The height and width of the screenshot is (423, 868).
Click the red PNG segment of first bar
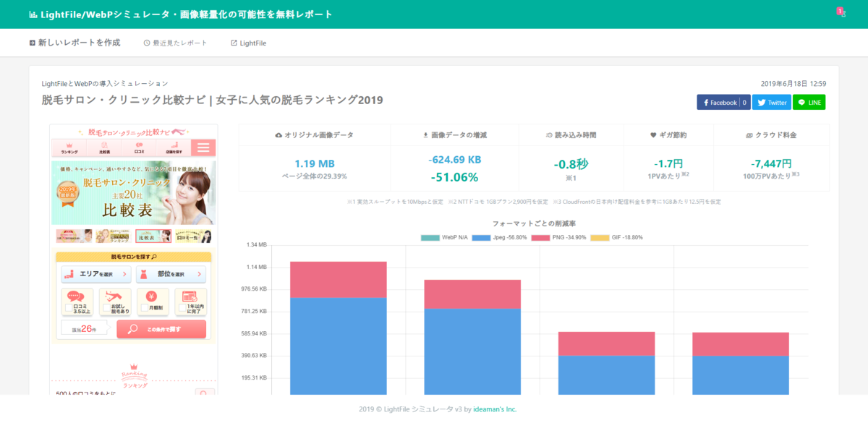coord(339,280)
